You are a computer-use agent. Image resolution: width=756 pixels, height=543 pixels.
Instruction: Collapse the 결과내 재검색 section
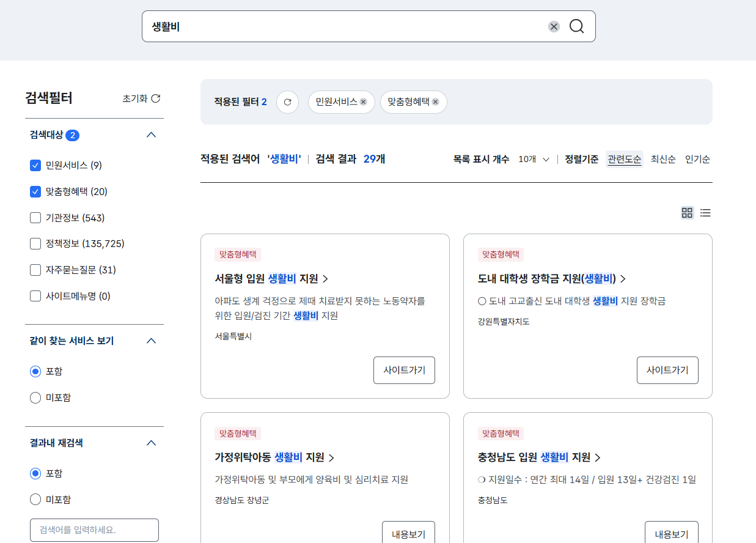[x=151, y=442]
